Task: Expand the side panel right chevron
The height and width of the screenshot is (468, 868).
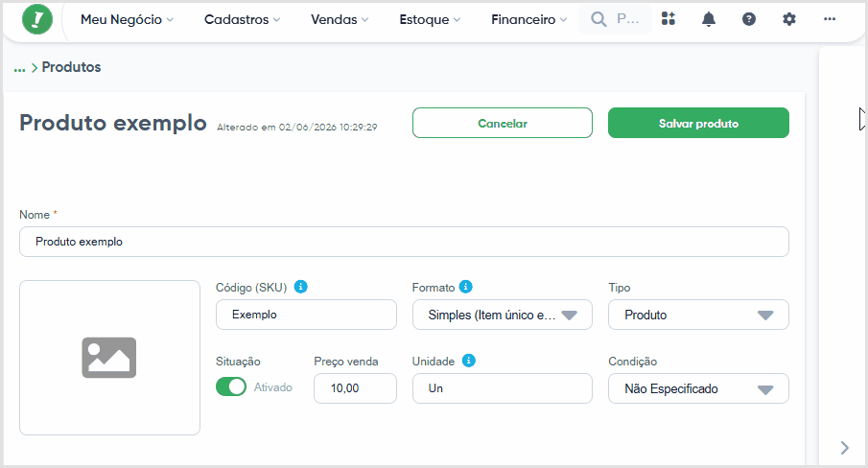Action: point(844,448)
